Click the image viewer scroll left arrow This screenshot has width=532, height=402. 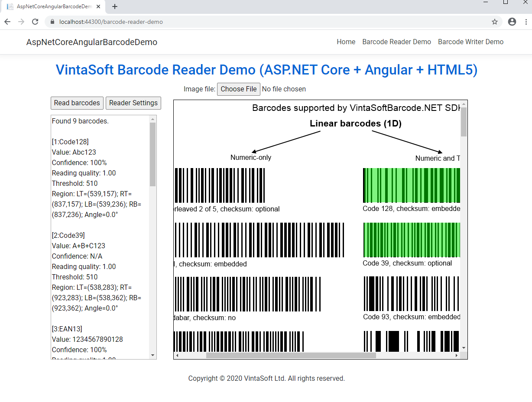(177, 355)
